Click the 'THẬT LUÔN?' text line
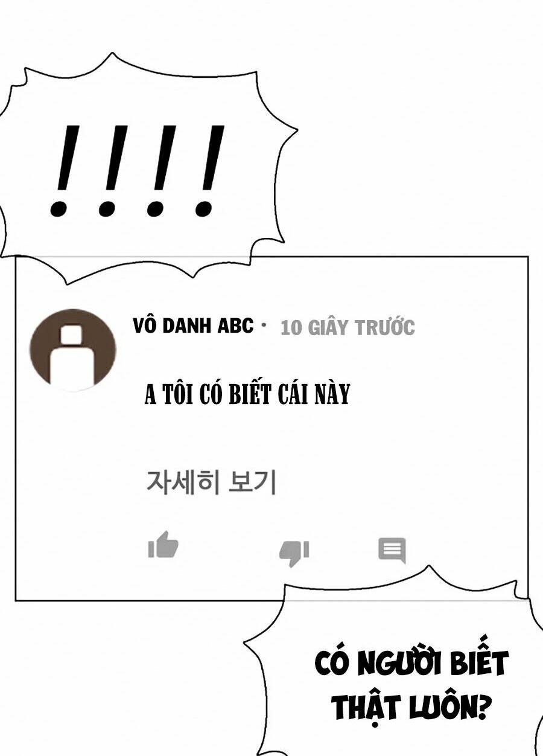The height and width of the screenshot is (756, 543). click(x=410, y=705)
